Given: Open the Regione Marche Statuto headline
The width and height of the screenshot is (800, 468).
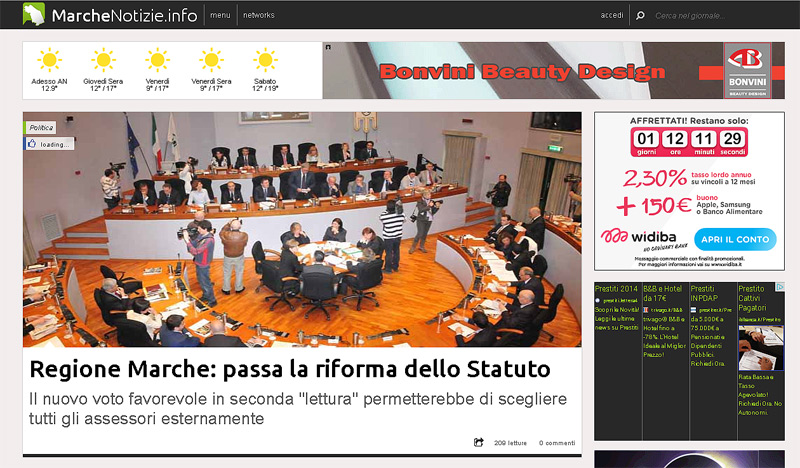Looking at the screenshot, I should coord(290,369).
